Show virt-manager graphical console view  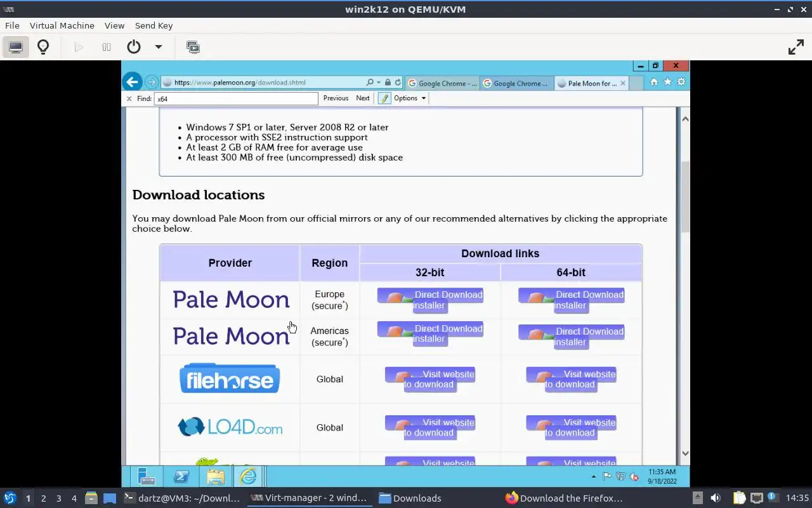16,47
